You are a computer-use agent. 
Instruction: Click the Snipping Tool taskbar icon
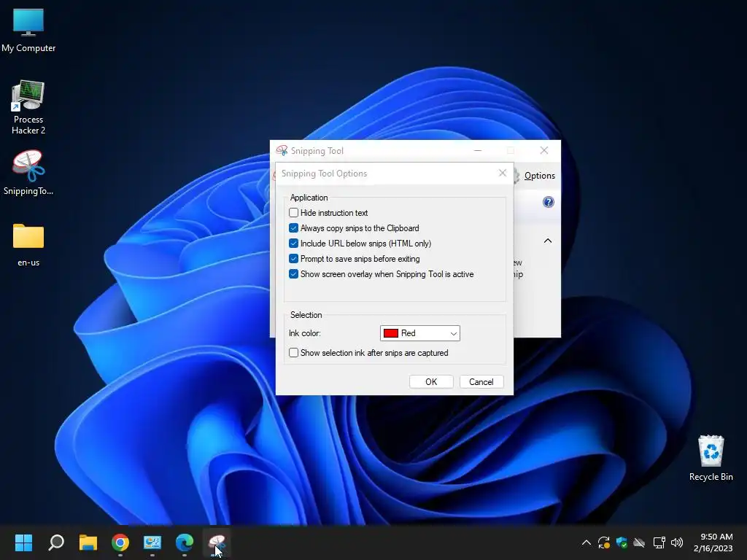[x=217, y=542]
